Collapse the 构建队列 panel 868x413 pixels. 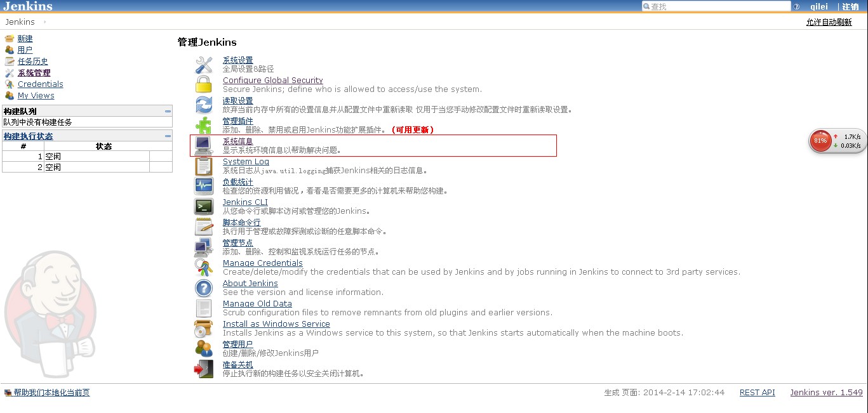click(x=168, y=111)
